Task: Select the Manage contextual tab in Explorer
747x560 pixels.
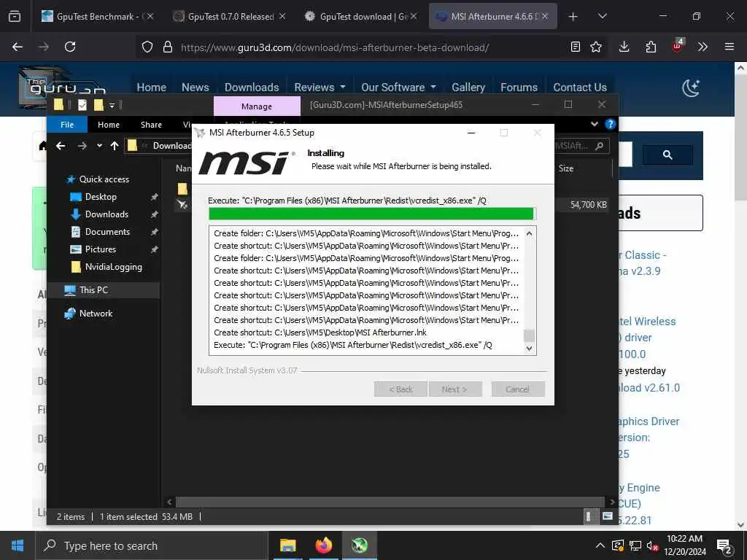Action: (x=257, y=106)
